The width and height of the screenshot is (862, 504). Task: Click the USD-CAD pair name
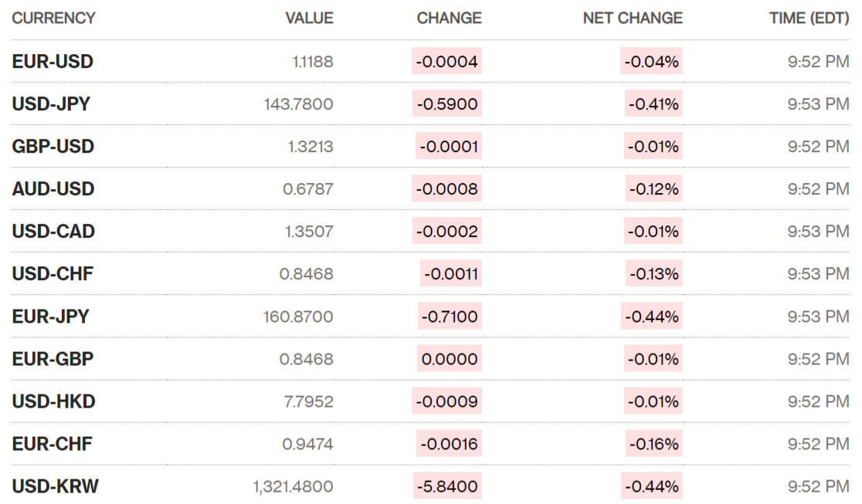53,232
